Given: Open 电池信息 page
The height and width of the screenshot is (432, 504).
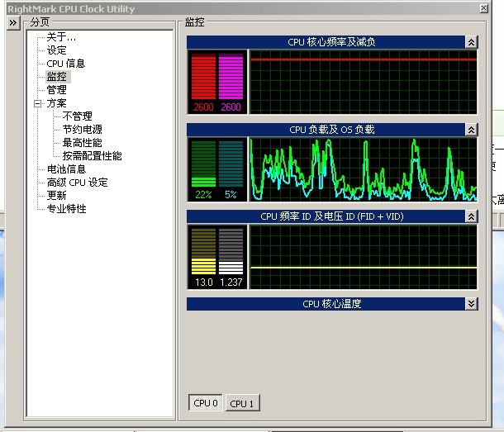Looking at the screenshot, I should 67,169.
